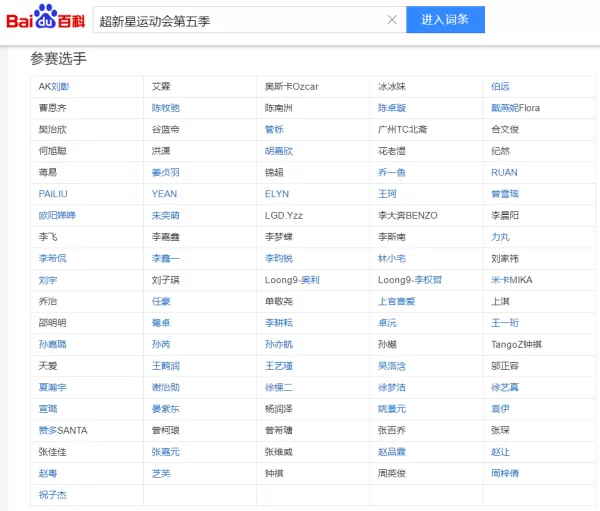Open the 芝芙 link

(x=161, y=473)
